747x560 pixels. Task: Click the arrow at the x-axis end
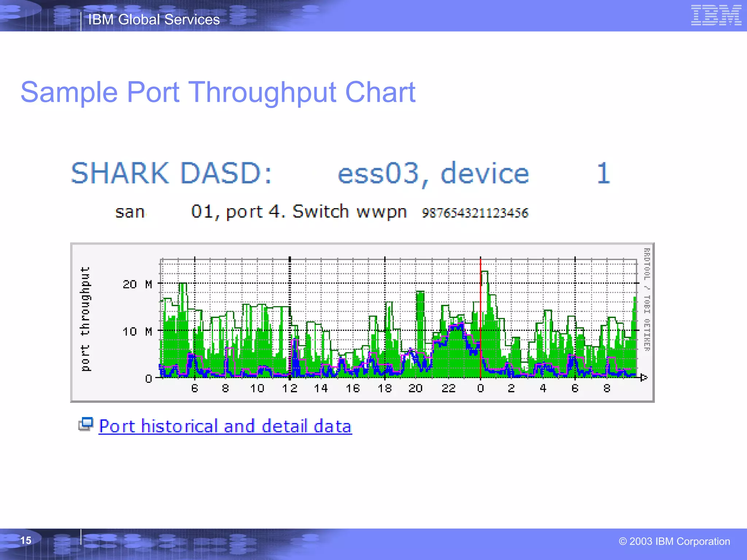[644, 377]
